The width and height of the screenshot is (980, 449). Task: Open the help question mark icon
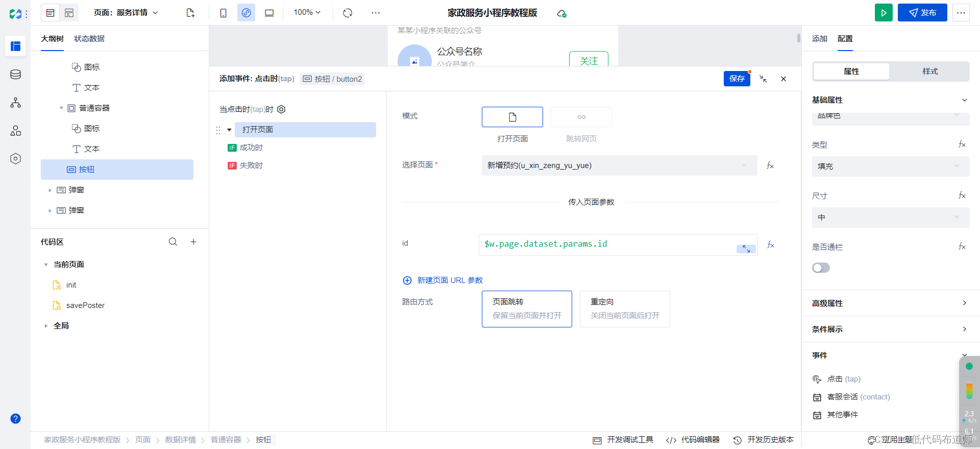pos(15,419)
